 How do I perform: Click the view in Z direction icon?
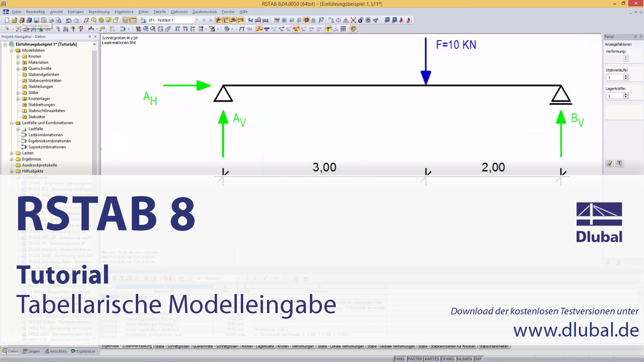193,29
